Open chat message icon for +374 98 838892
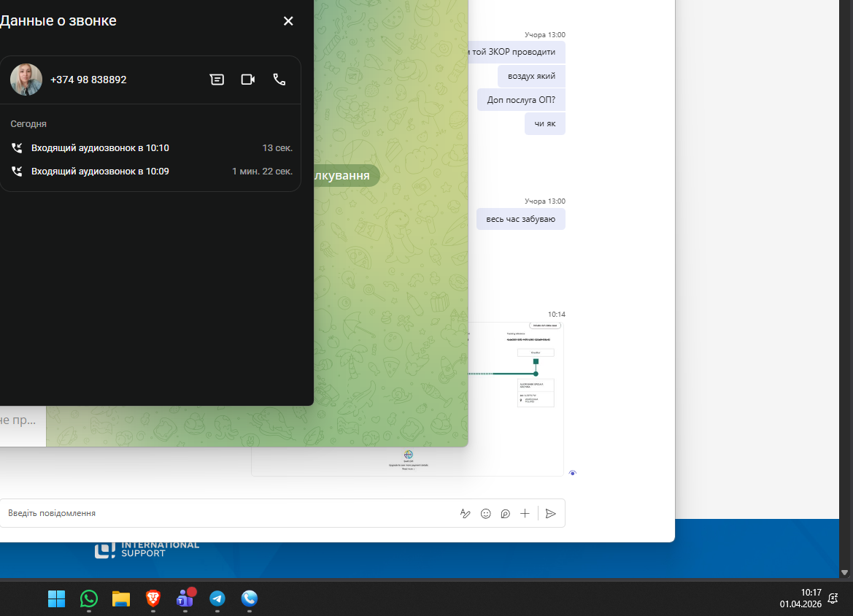The width and height of the screenshot is (853, 616). pyautogui.click(x=217, y=80)
